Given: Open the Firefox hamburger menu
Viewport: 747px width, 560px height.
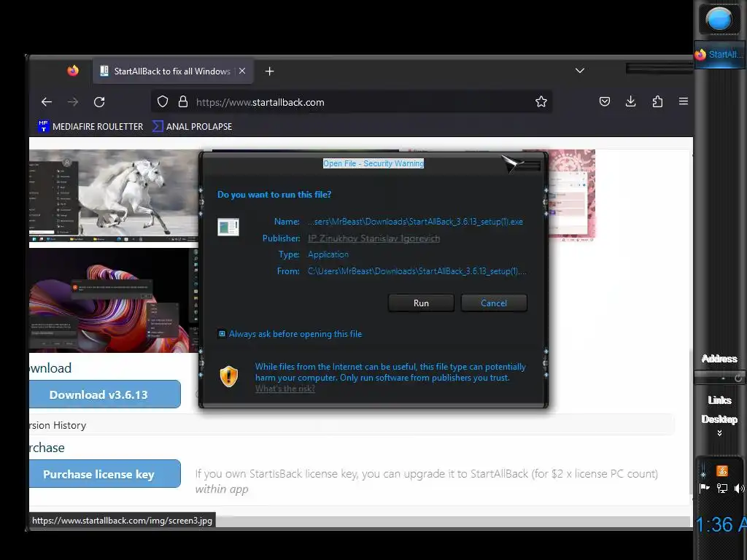Looking at the screenshot, I should [x=683, y=101].
